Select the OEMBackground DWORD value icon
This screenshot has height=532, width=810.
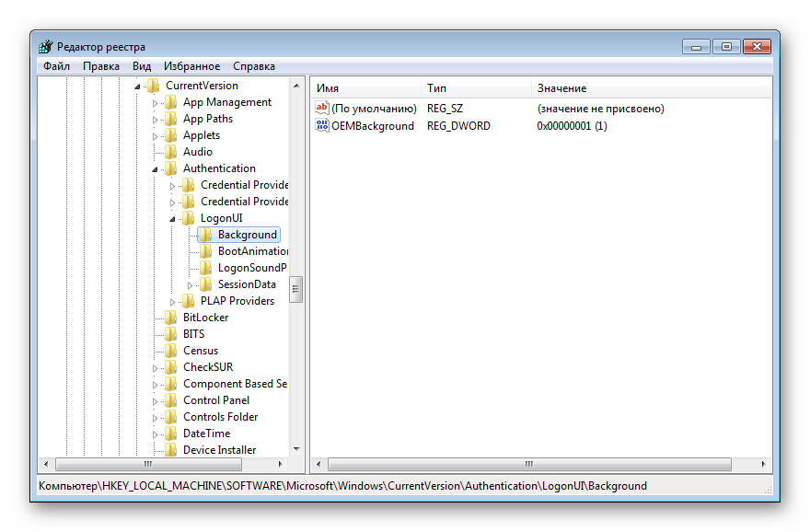point(322,126)
